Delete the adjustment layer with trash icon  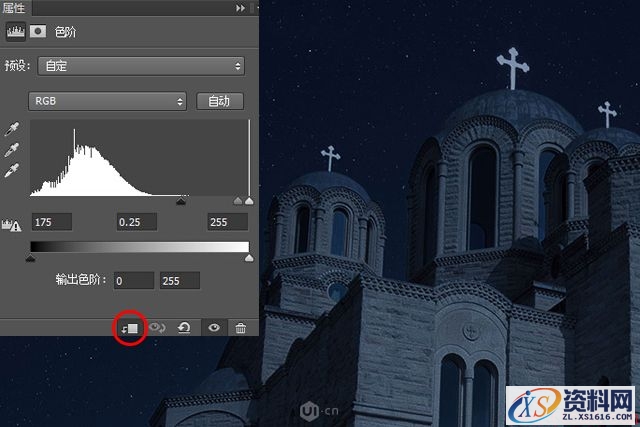point(240,327)
